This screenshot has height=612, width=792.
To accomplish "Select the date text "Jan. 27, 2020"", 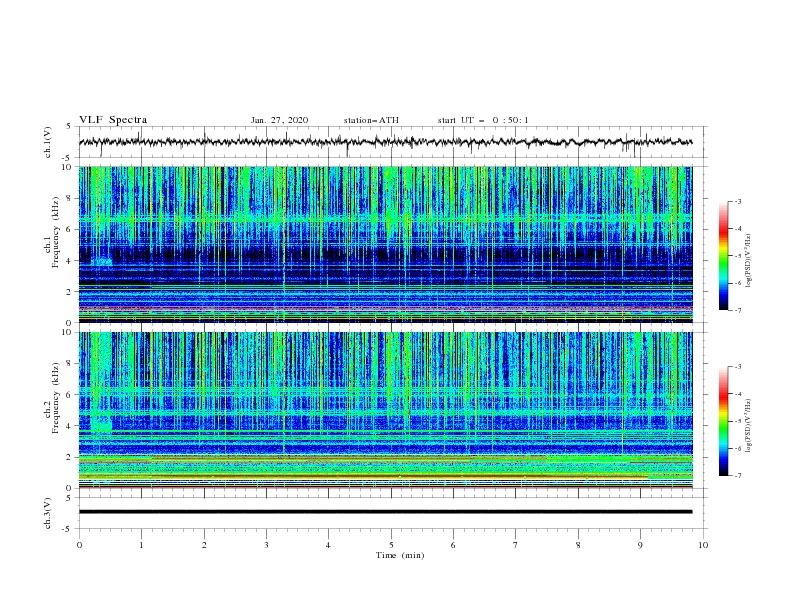I will (279, 120).
